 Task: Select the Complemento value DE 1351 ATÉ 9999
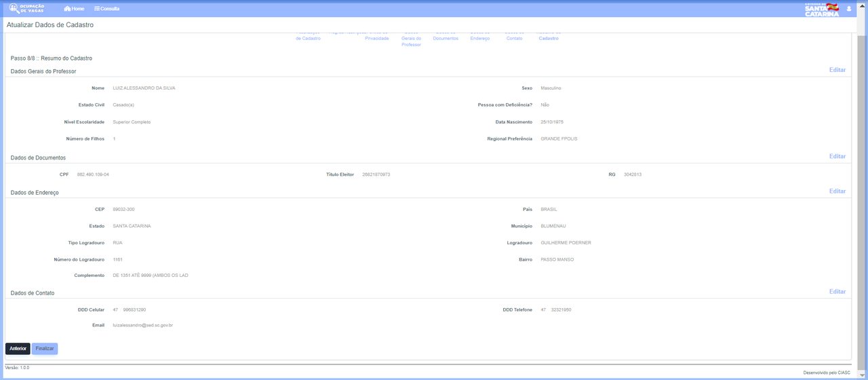click(151, 275)
